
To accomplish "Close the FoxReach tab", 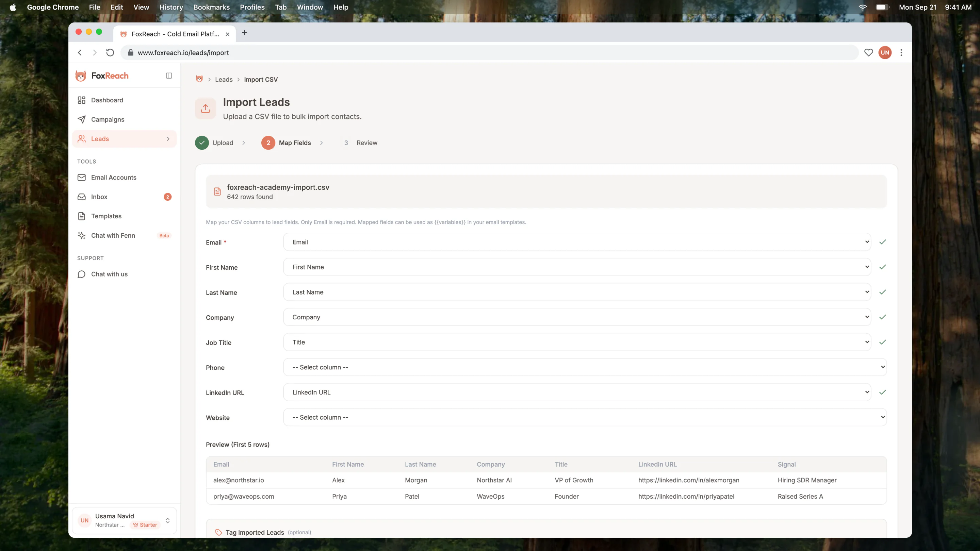I will coord(228,34).
